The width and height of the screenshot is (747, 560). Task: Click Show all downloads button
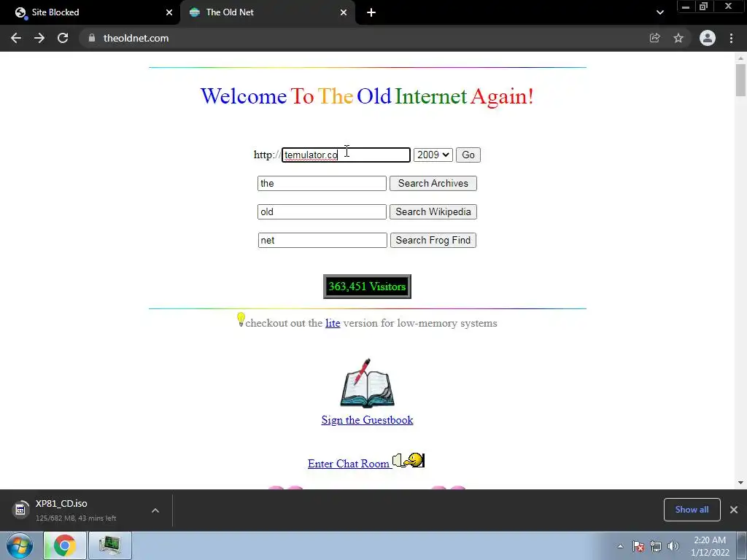692,510
